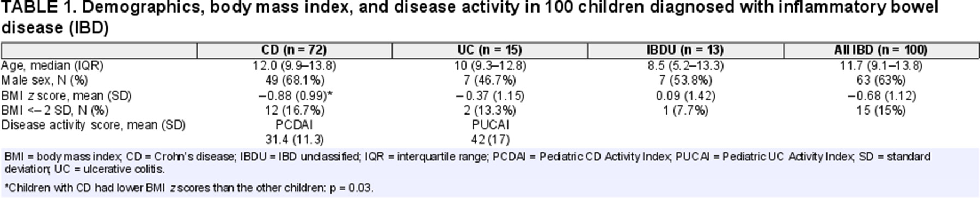The width and height of the screenshot is (980, 198).
Task: Click the Male sex, N (%) row label
Action: point(49,80)
